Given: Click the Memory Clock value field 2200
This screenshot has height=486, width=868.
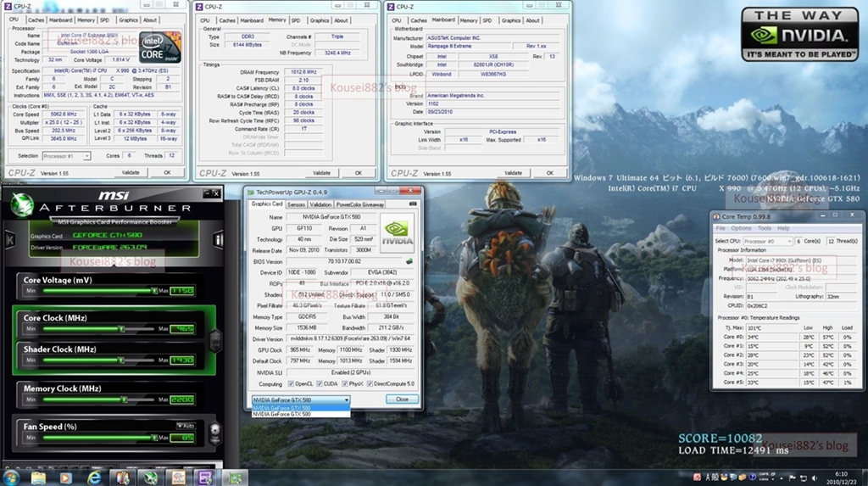Looking at the screenshot, I should coord(182,399).
